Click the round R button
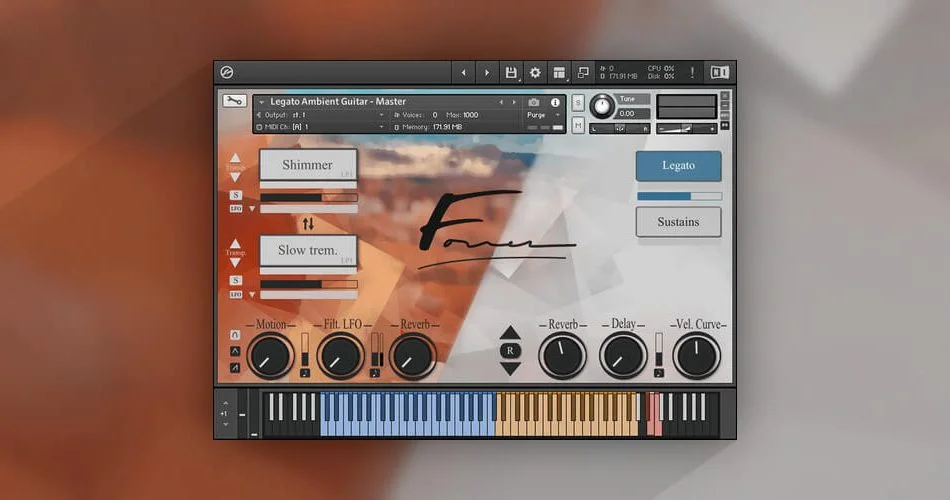 tap(510, 350)
